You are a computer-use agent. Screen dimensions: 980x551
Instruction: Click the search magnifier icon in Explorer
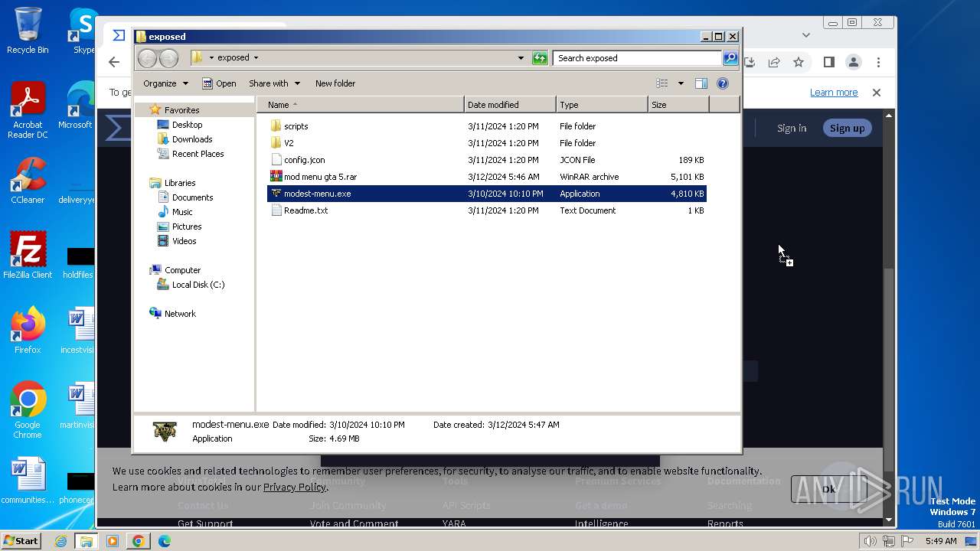730,58
